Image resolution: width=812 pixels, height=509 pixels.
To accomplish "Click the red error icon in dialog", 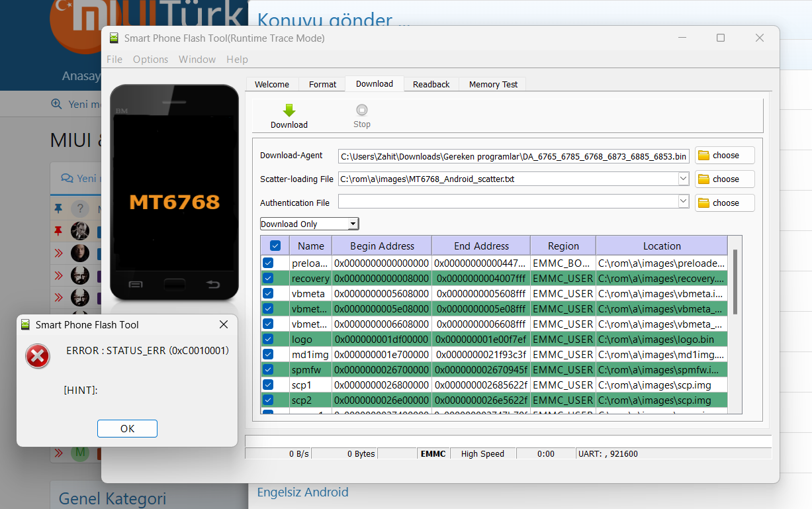I will pos(38,356).
